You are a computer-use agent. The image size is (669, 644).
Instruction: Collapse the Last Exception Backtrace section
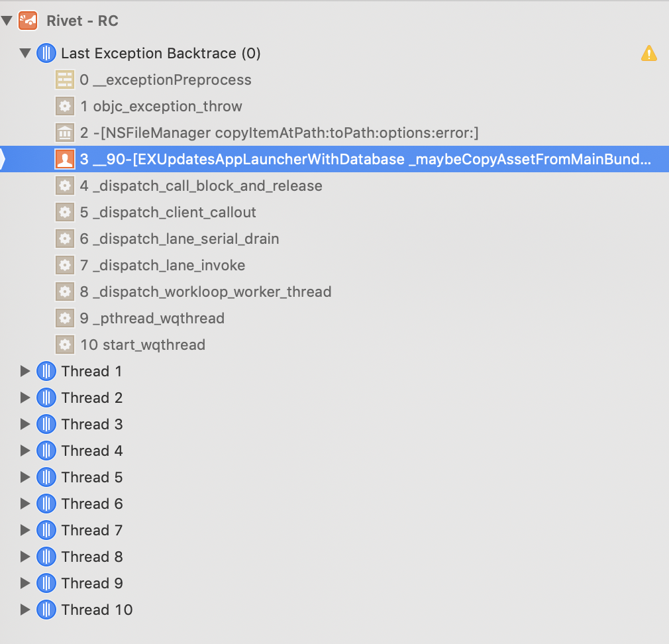tap(25, 53)
